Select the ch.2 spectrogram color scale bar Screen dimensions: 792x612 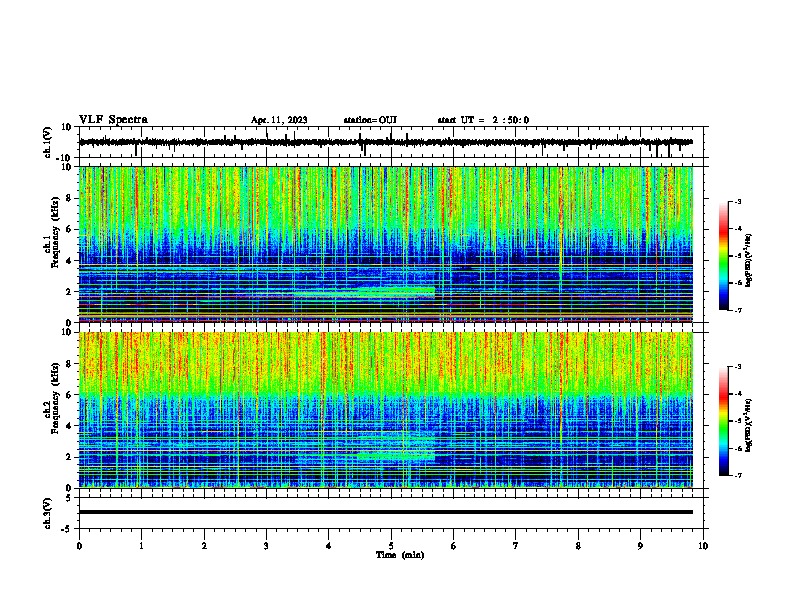click(x=723, y=421)
